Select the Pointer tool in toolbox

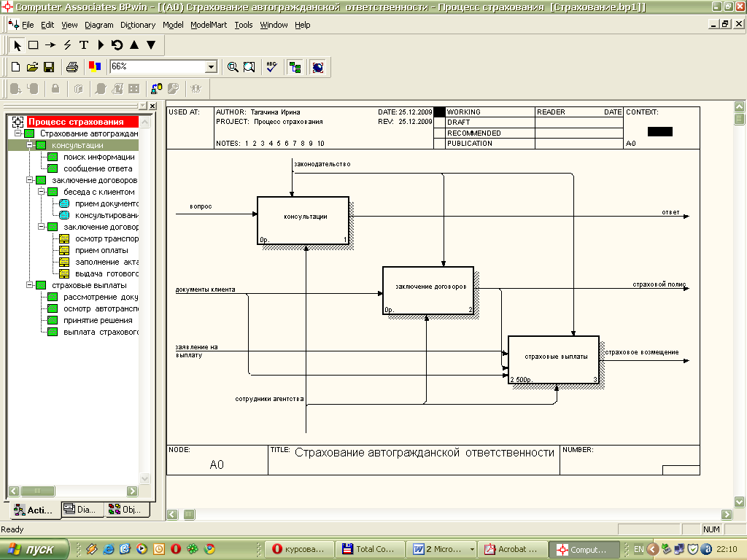(x=18, y=45)
